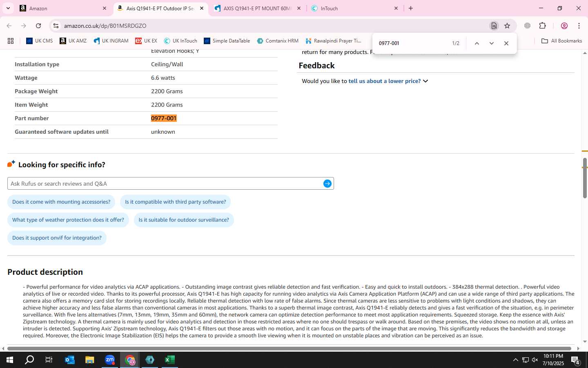The width and height of the screenshot is (588, 368).
Task: Click the Chrome icon on the taskbar
Action: tap(130, 360)
